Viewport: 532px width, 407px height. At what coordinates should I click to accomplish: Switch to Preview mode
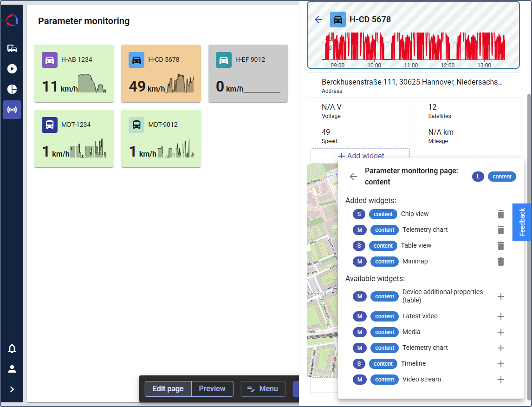tap(212, 389)
